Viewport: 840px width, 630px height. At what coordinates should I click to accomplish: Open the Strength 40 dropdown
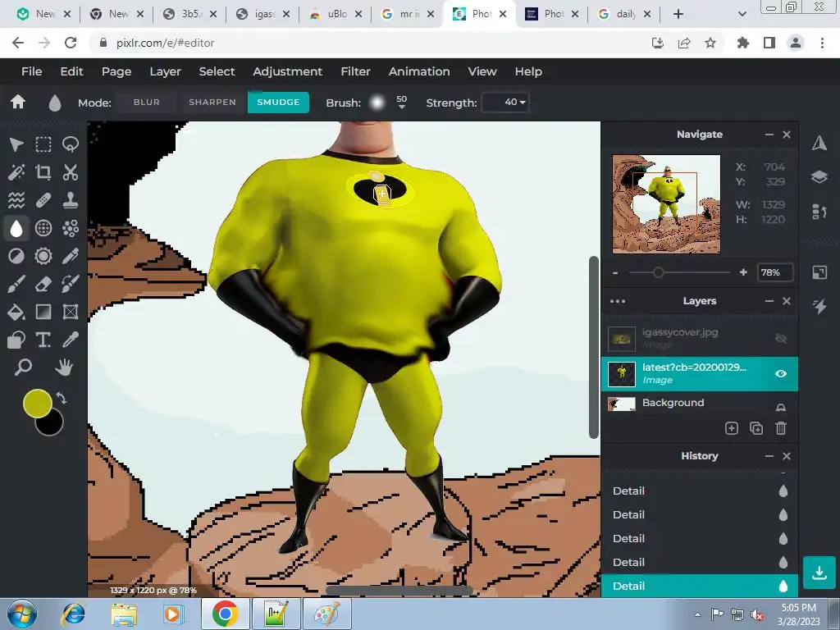coord(505,102)
